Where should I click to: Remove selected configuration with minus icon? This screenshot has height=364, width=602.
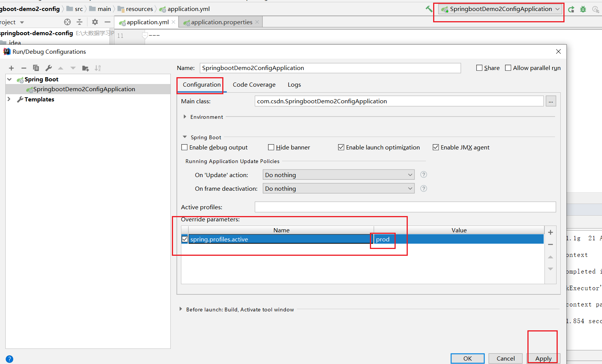[24, 68]
